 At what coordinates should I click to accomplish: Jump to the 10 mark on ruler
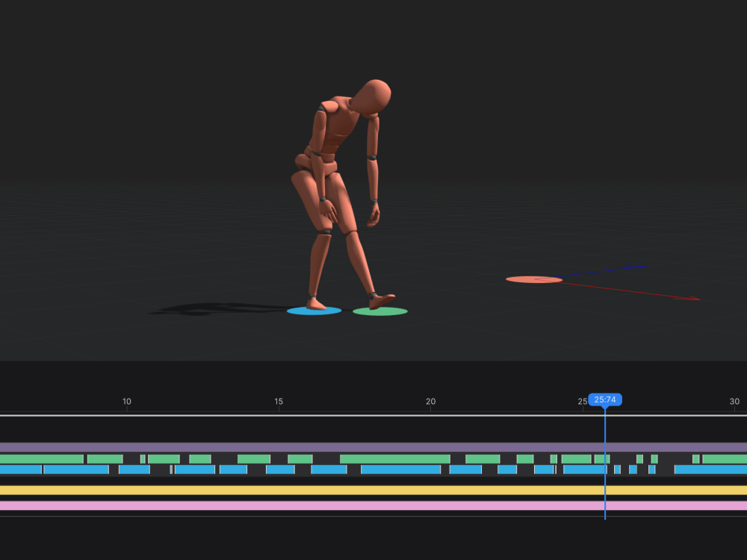(x=127, y=402)
